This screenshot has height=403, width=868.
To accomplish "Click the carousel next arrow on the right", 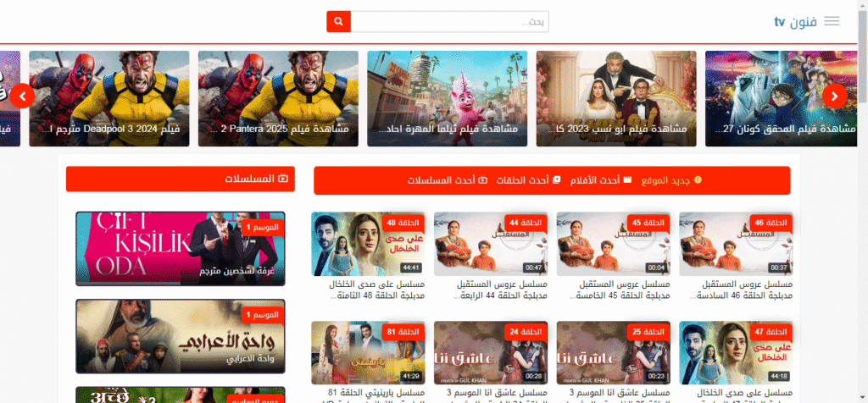I will (x=834, y=97).
